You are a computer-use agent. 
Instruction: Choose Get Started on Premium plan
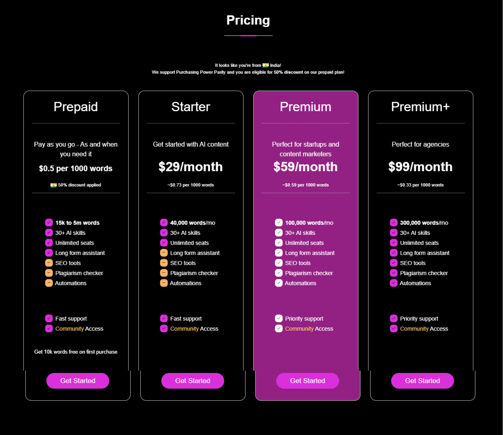coord(308,381)
